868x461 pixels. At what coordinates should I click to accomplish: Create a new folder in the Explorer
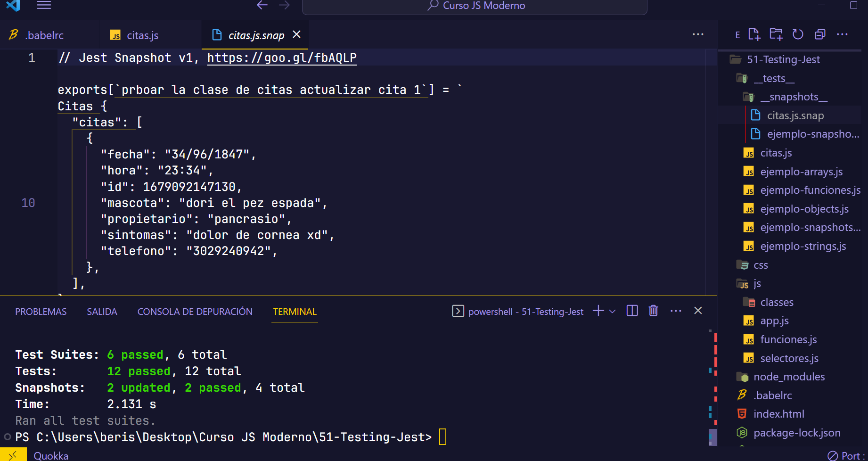tap(776, 34)
